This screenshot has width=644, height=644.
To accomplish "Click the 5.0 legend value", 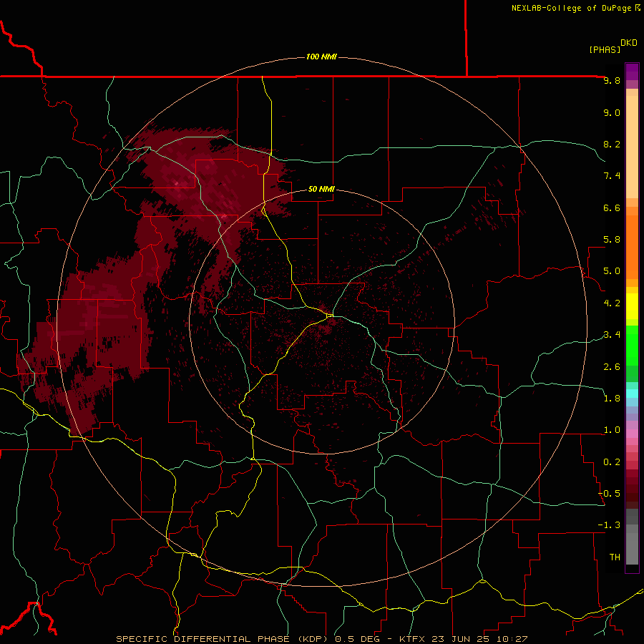I will click(x=612, y=271).
